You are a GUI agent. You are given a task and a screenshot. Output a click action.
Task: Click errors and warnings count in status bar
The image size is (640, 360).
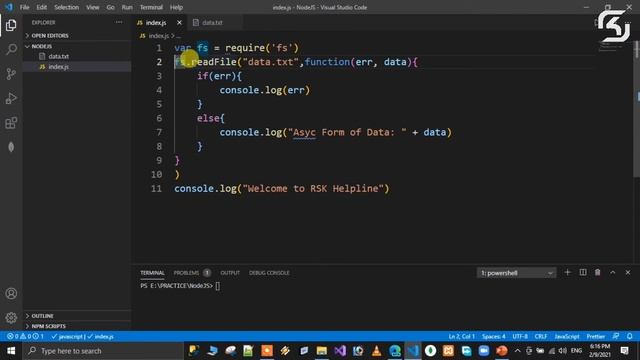click(25, 336)
